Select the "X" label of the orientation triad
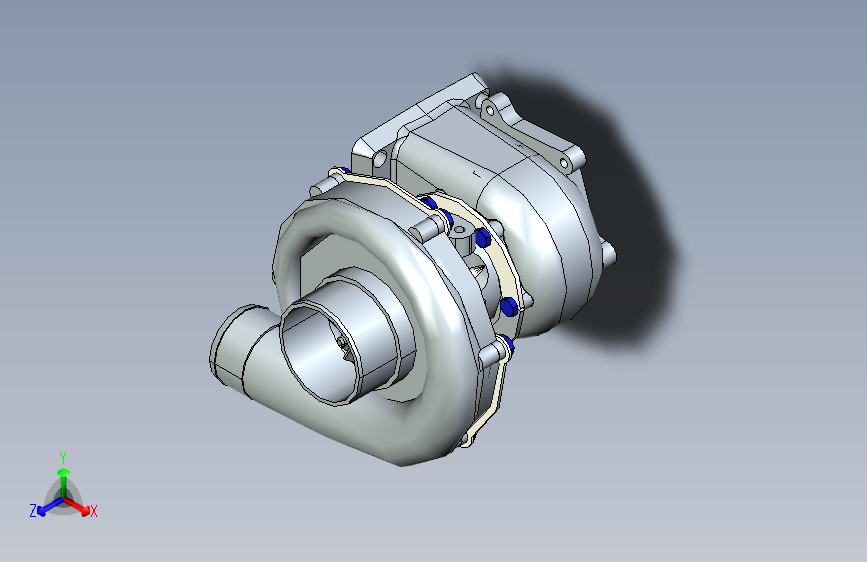The width and height of the screenshot is (867, 562). (94, 511)
